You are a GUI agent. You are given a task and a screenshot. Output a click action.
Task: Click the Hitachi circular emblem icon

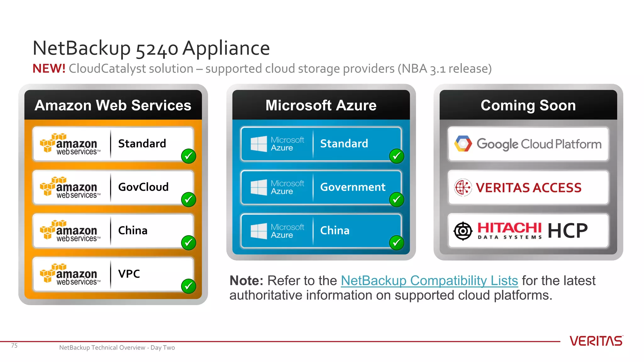(x=463, y=231)
